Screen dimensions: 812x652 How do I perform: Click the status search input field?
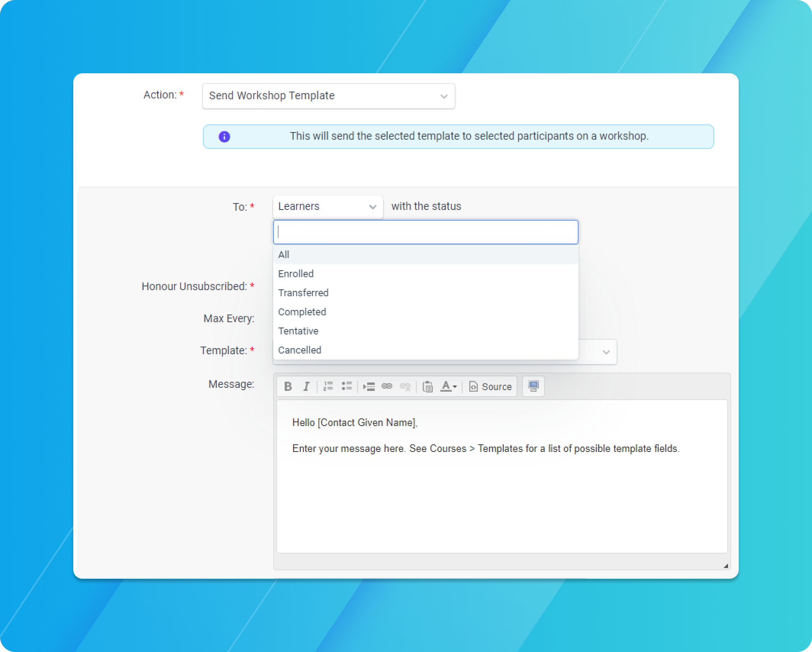[426, 232]
